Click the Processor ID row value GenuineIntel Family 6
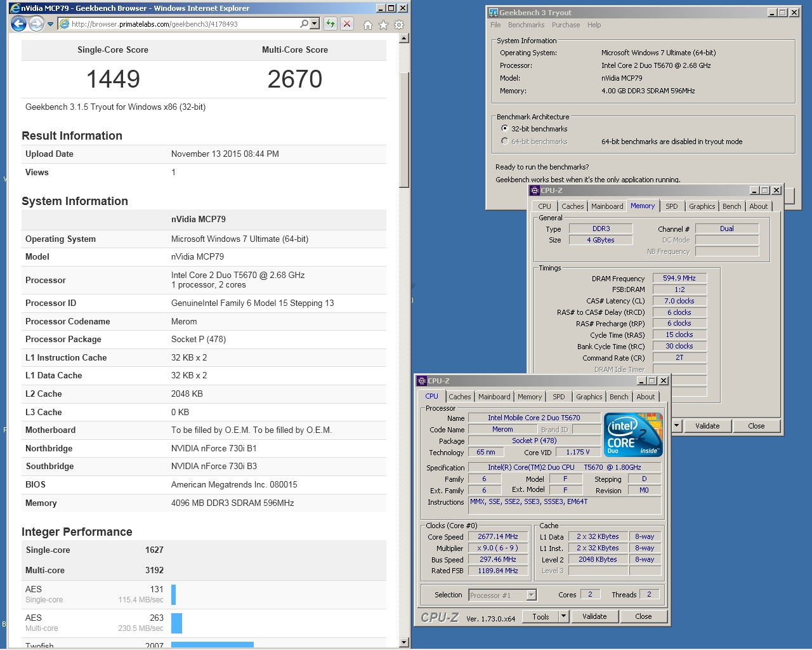 click(252, 303)
